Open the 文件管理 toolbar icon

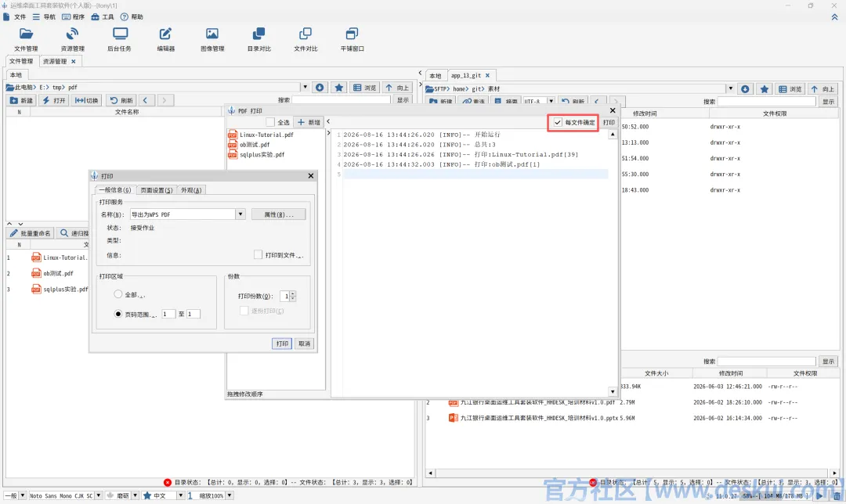26,39
